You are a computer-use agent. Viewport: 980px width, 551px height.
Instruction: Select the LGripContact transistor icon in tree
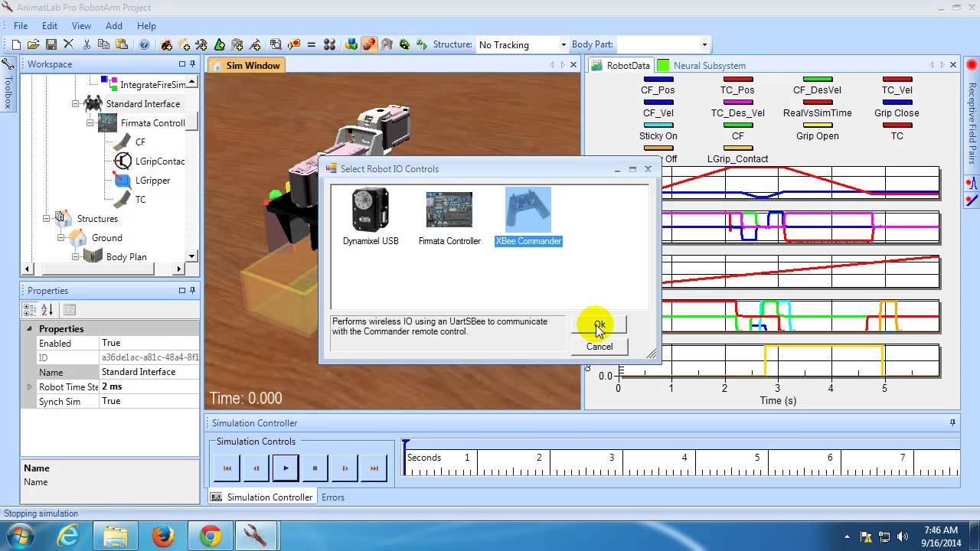pos(122,161)
